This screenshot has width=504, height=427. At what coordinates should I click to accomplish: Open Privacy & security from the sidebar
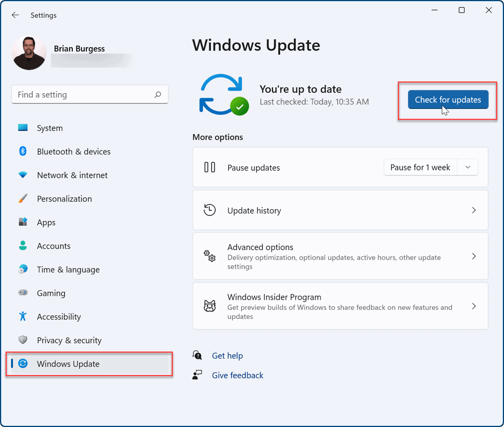[x=69, y=340]
